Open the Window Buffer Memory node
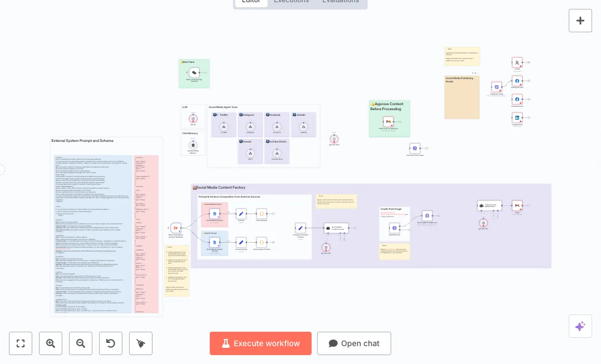The height and width of the screenshot is (364, 601). click(x=193, y=145)
